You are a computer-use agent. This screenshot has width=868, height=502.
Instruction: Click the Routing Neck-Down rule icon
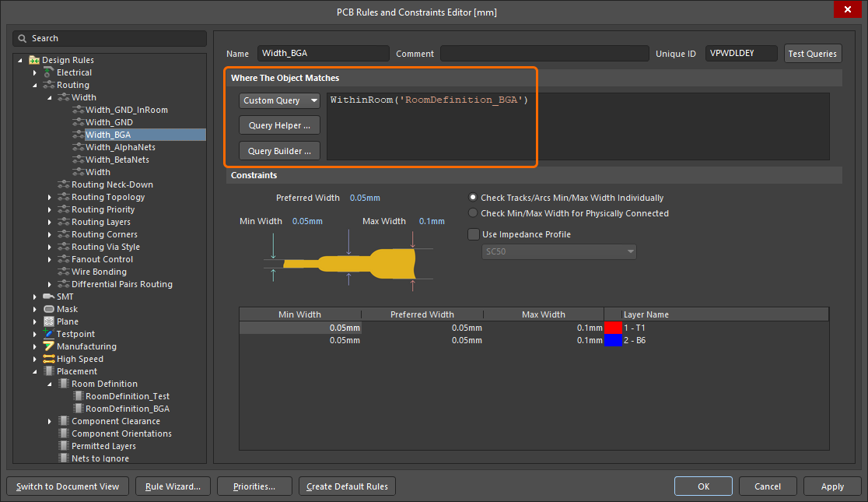click(64, 184)
